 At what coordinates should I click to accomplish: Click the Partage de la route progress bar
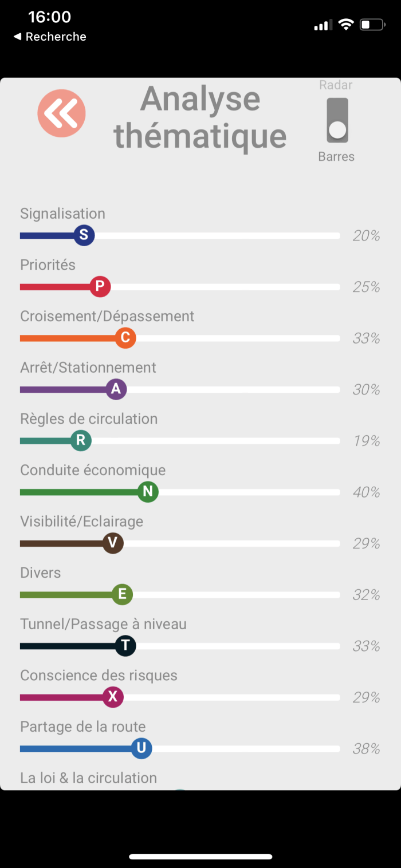pos(241,749)
